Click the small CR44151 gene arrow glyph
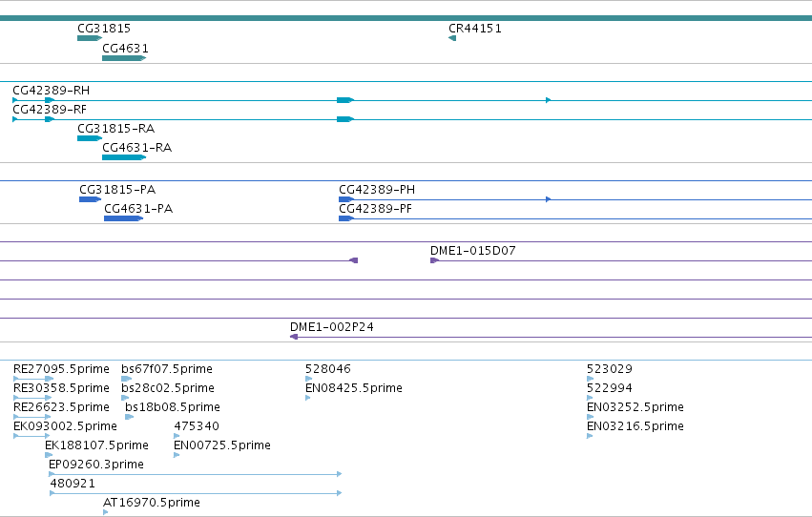812x517 pixels. [452, 38]
